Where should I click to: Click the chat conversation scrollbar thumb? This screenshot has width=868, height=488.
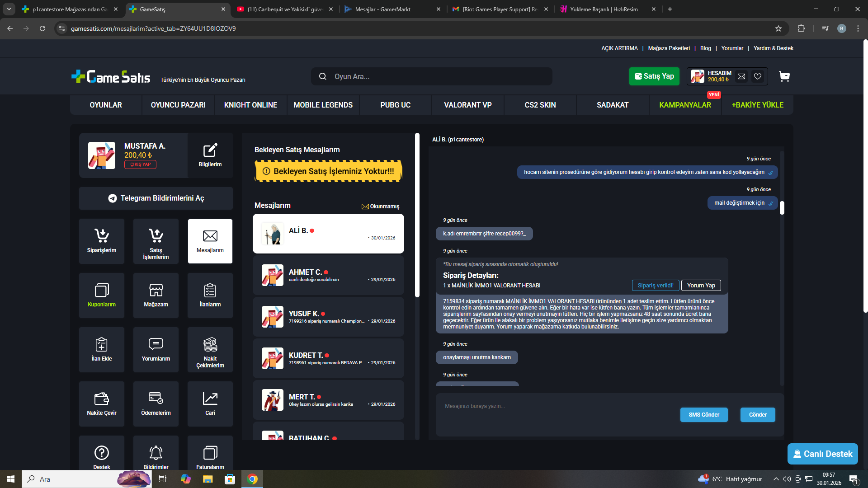pyautogui.click(x=782, y=207)
